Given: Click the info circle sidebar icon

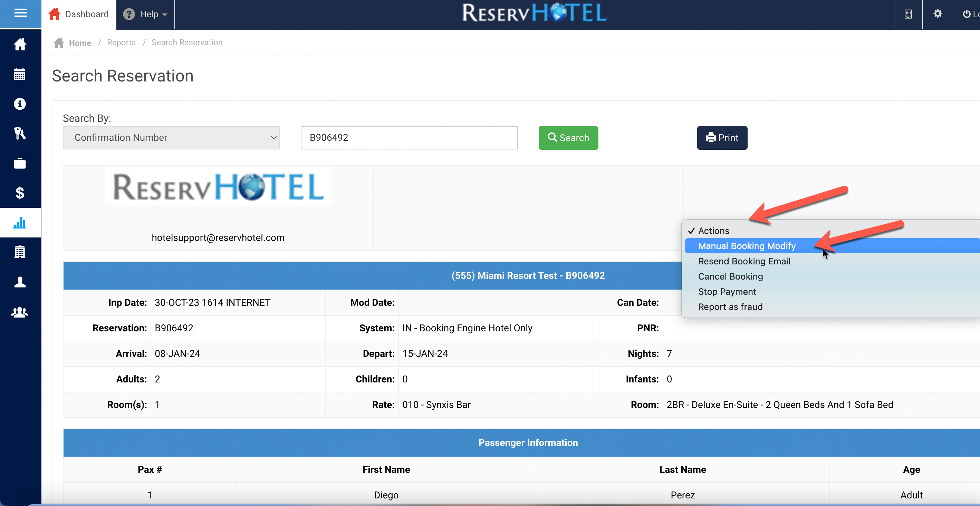Looking at the screenshot, I should click(20, 104).
